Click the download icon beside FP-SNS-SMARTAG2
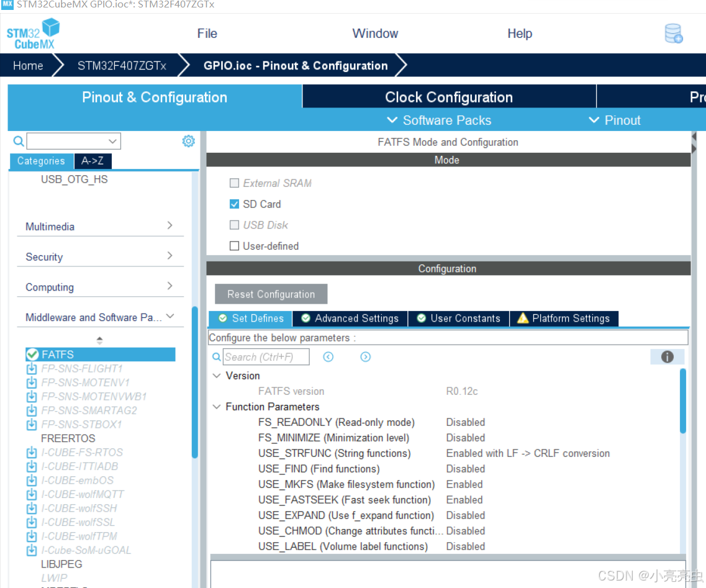Viewport: 706px width, 588px height. tap(32, 410)
